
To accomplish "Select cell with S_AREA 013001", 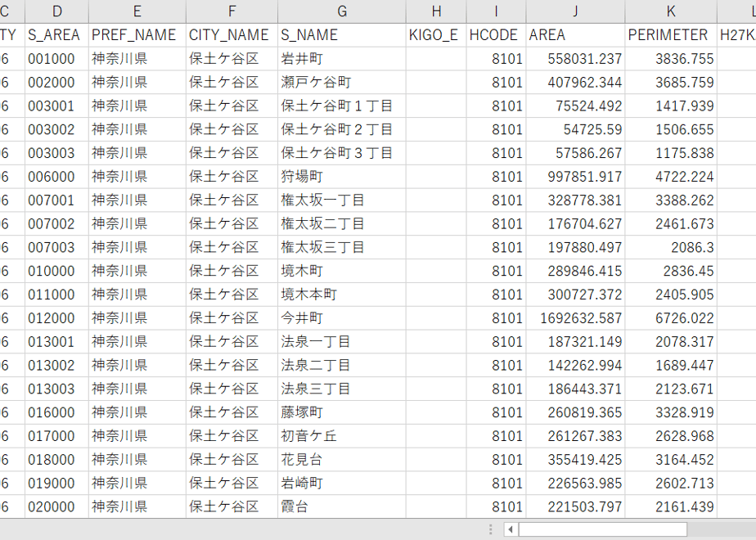I will point(57,342).
